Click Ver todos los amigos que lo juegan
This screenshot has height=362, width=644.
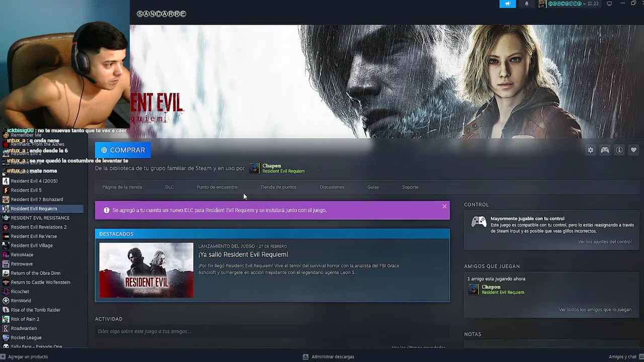(595, 310)
